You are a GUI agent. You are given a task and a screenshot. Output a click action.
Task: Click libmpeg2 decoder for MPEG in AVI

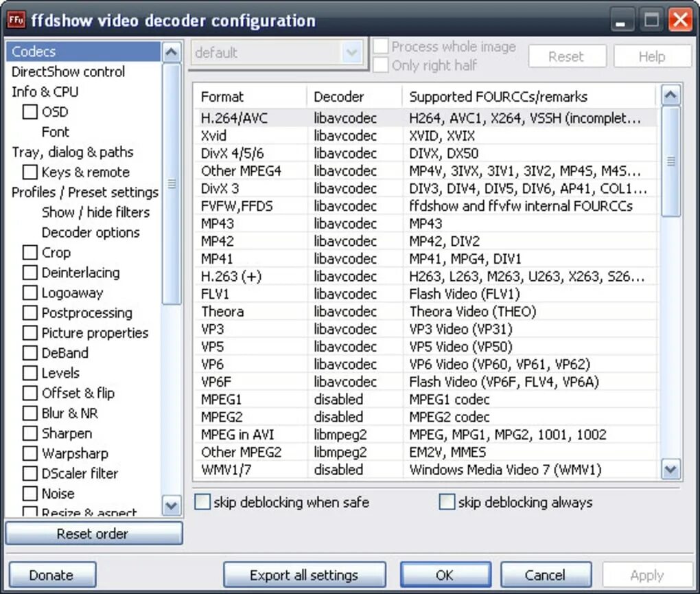click(x=340, y=435)
